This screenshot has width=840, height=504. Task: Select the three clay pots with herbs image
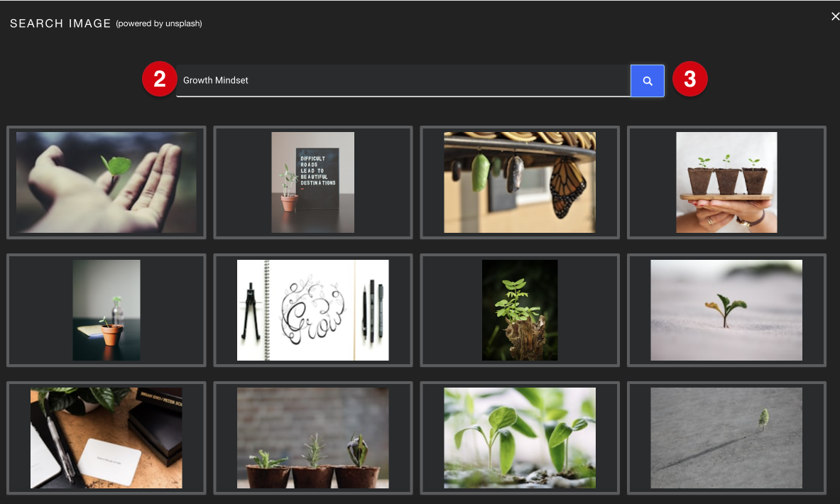point(312,438)
